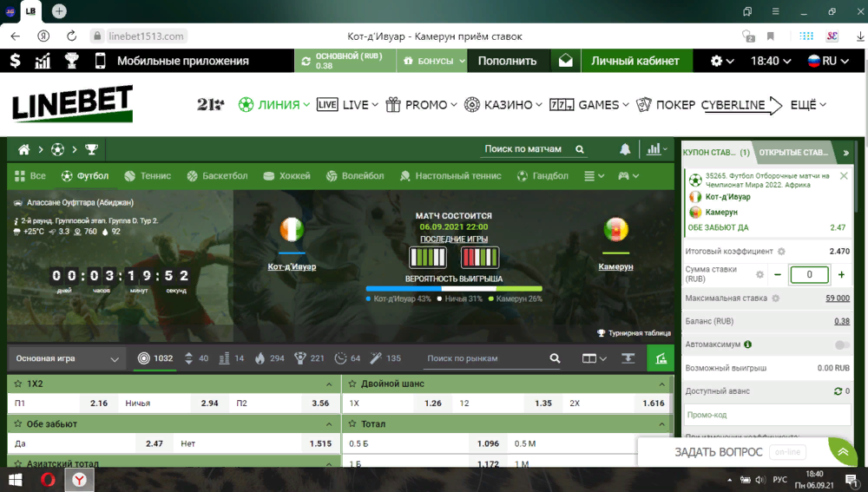This screenshot has height=492, width=868.
Task: Click the stake amount input field
Action: point(809,274)
